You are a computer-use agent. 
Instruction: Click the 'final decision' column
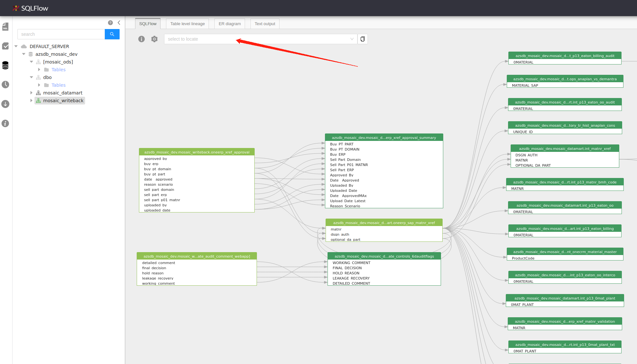point(154,268)
